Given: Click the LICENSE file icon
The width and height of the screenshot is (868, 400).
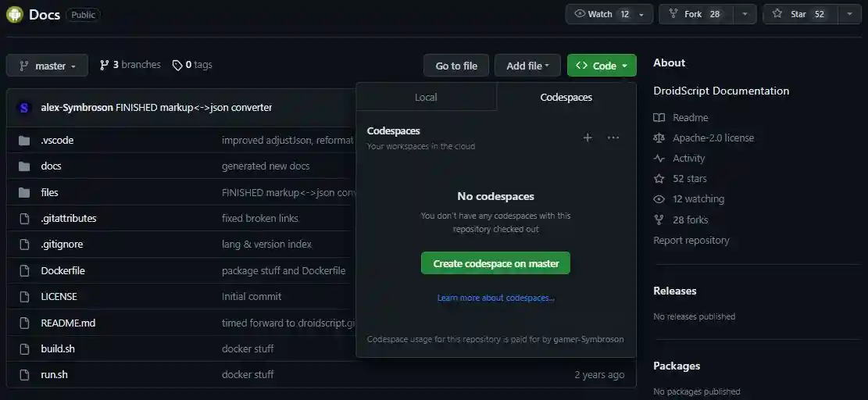Looking at the screenshot, I should point(23,297).
